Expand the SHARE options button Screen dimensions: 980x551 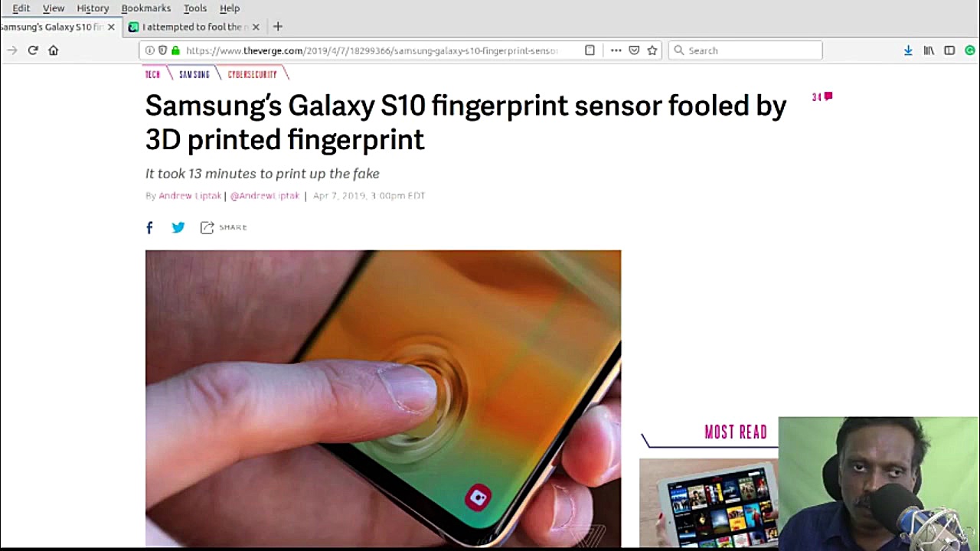tap(224, 227)
